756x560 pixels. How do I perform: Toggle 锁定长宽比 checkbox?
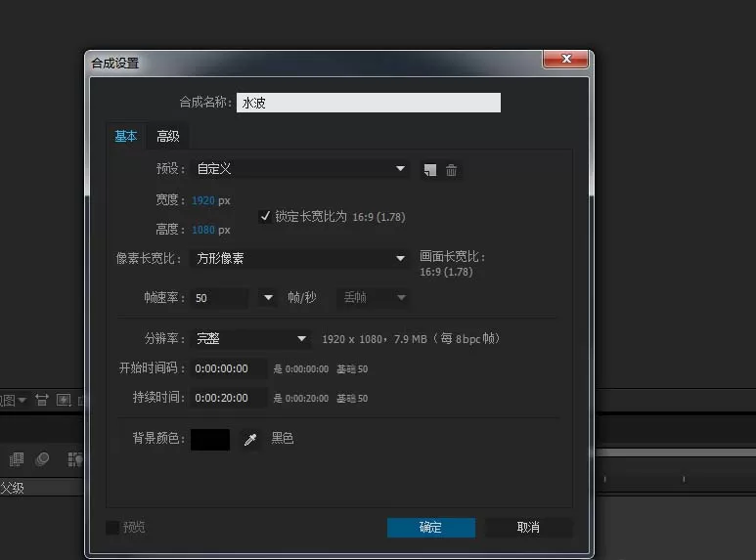point(265,216)
